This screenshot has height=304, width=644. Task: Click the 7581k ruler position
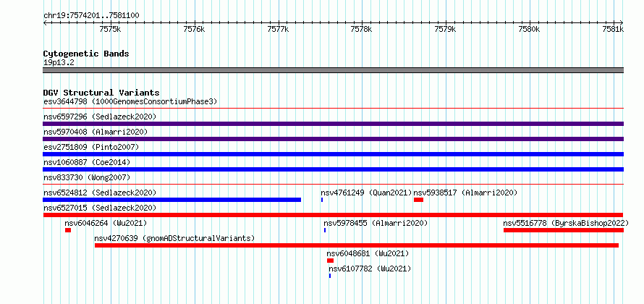coord(613,29)
